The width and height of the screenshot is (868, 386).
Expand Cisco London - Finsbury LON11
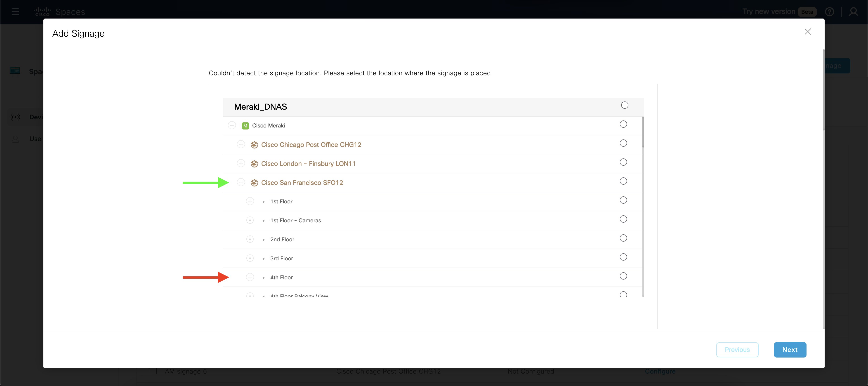241,163
